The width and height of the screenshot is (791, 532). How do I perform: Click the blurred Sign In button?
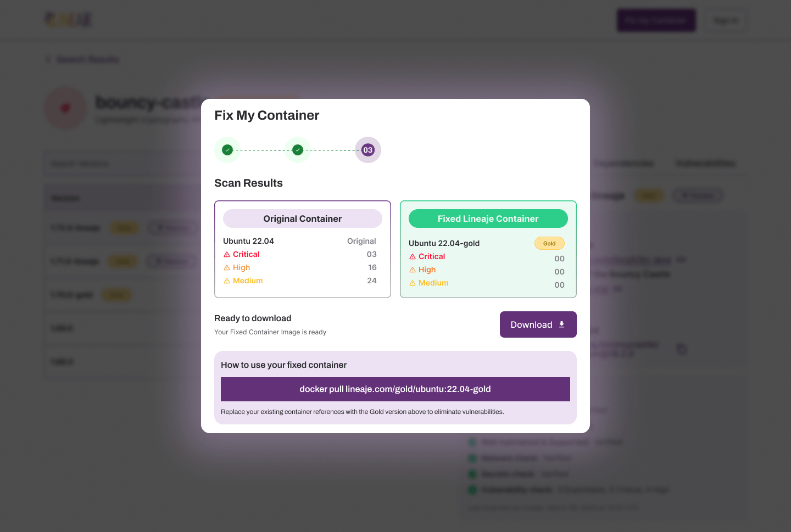tap(726, 20)
